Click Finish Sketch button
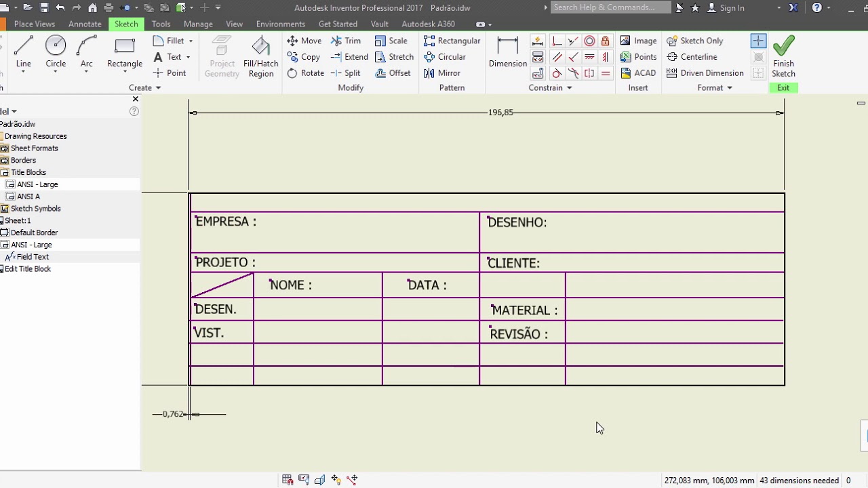The width and height of the screenshot is (868, 488). (x=783, y=57)
